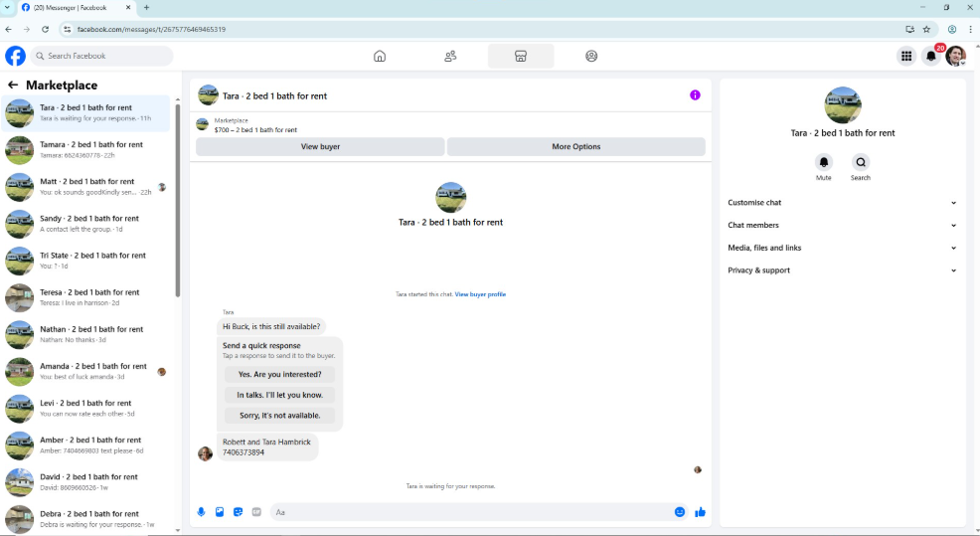
Task: Open the Facebook logo home link
Action: 16,56
